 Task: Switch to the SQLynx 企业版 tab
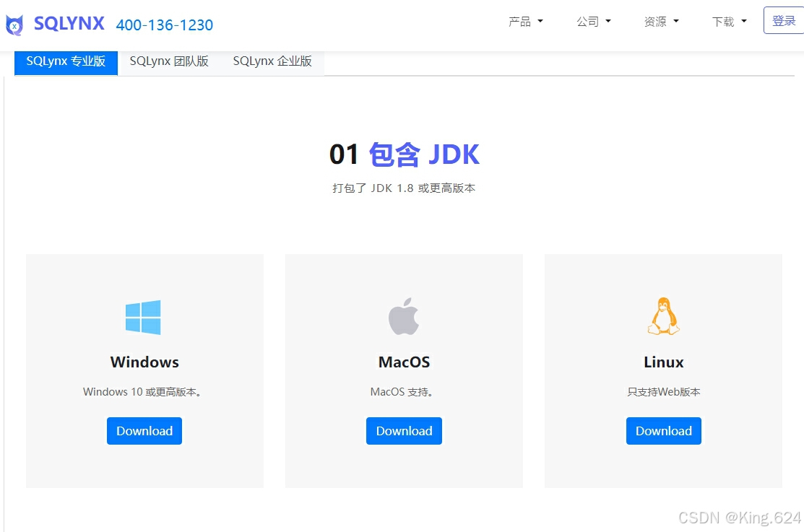coord(272,61)
